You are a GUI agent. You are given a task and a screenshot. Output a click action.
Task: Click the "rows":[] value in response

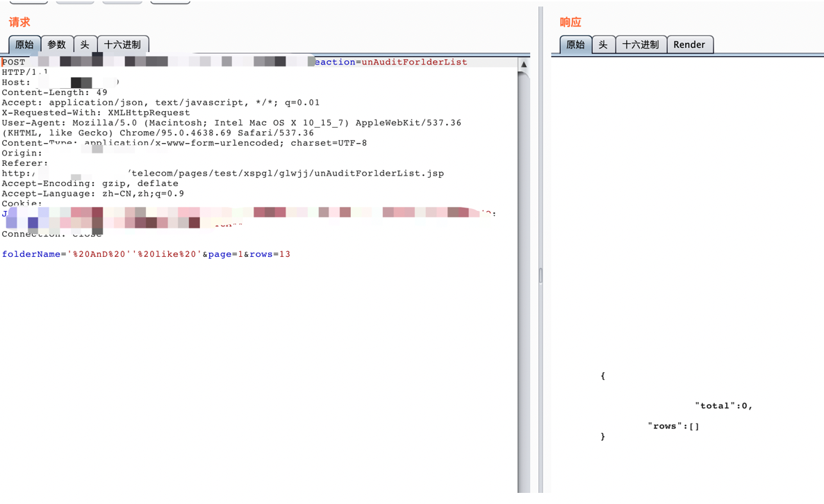(x=673, y=426)
